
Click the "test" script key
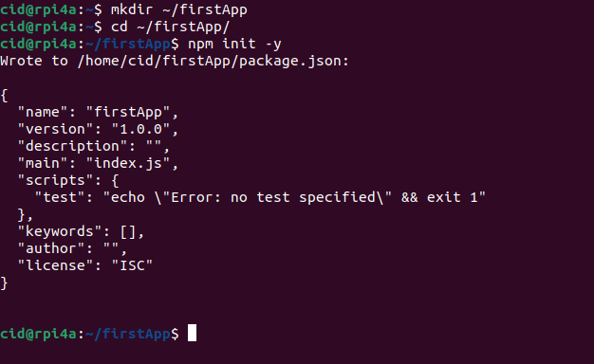click(x=60, y=197)
